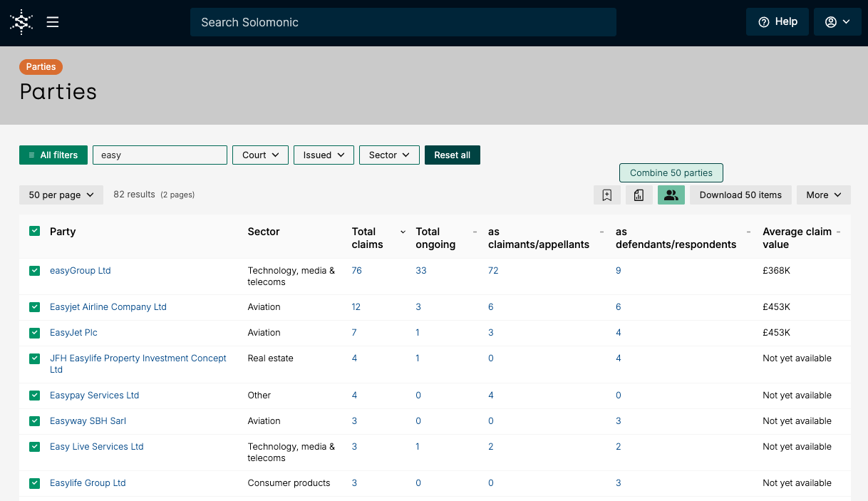
Task: Click easyGroup's 33 ongoing claims
Action: 421,271
